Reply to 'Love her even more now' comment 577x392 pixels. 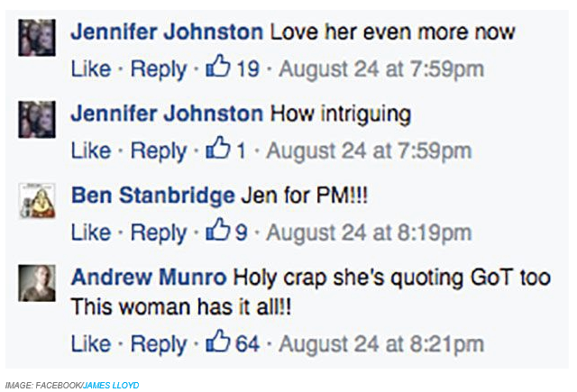click(159, 70)
